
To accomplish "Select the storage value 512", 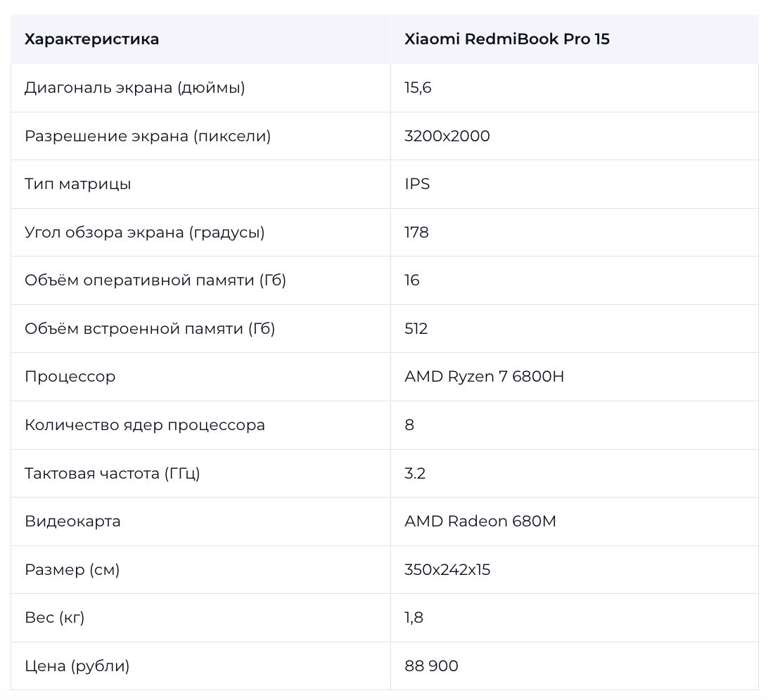I will tap(416, 329).
